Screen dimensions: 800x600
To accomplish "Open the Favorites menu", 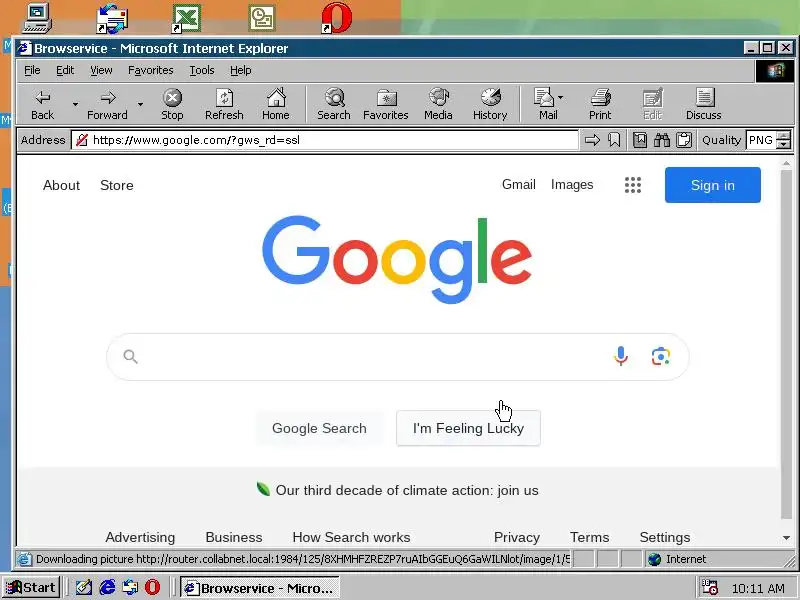I will point(151,70).
